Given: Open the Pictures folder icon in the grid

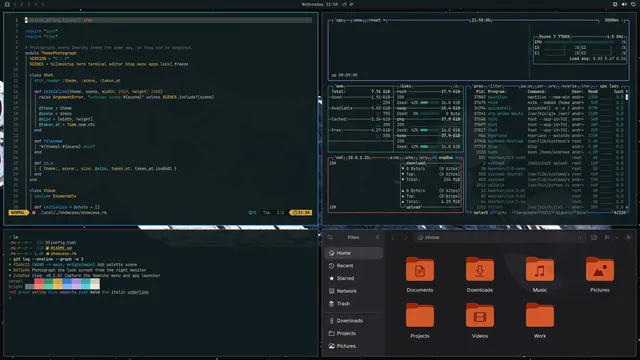Looking at the screenshot, I should (600, 270).
